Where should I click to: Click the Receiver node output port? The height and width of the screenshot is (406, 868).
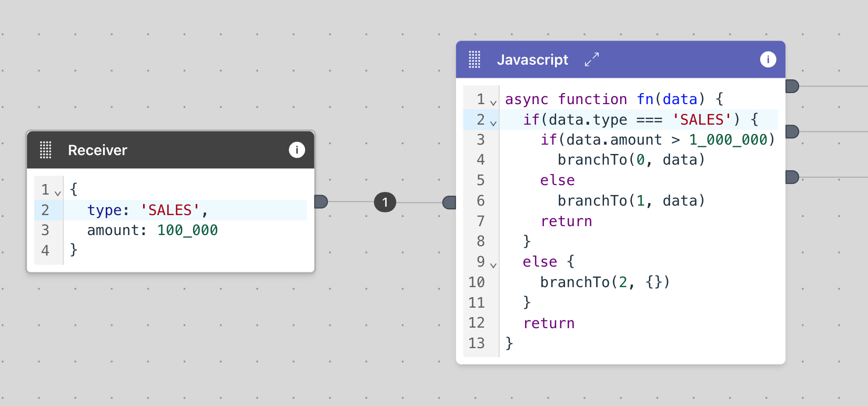tap(321, 201)
